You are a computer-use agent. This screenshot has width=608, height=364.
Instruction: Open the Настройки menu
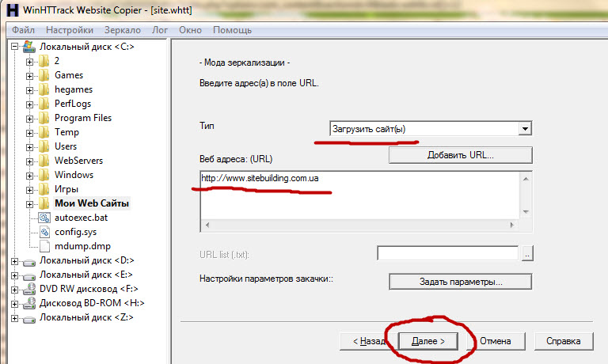point(70,30)
